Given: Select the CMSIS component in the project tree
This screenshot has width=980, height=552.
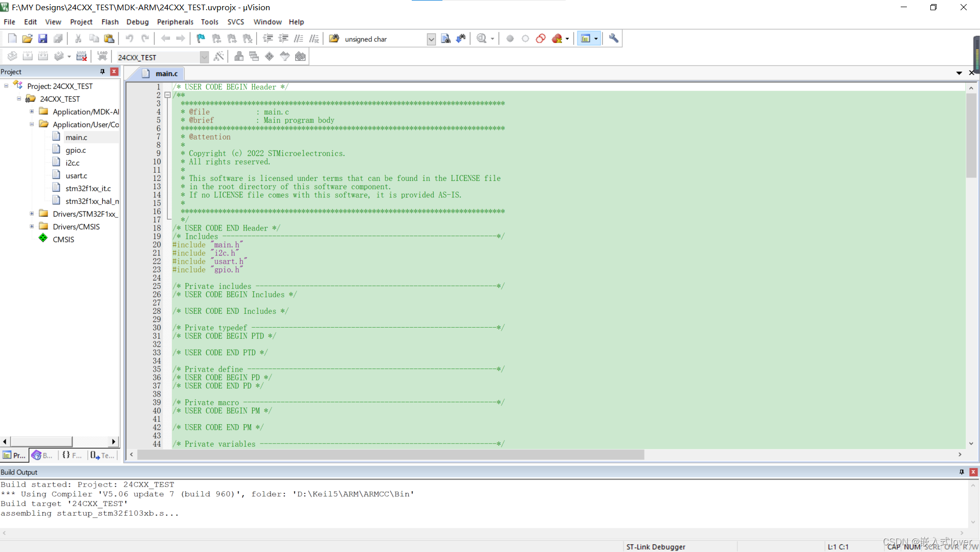Looking at the screenshot, I should point(63,239).
